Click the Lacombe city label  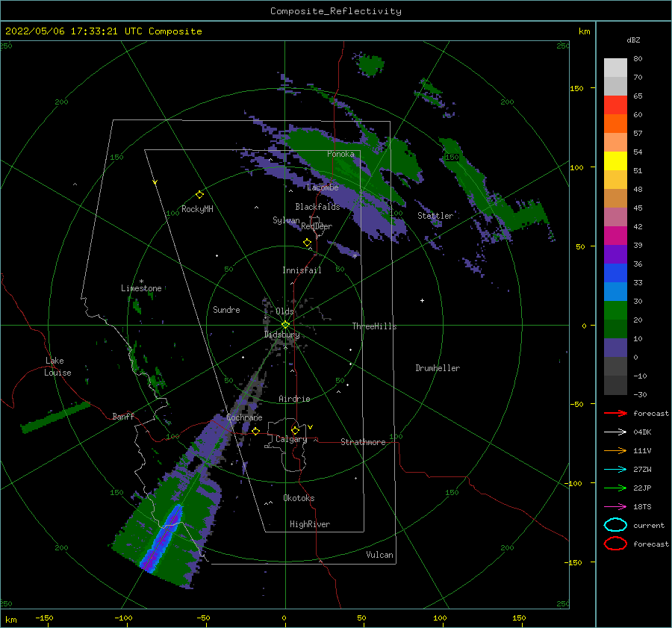[323, 187]
